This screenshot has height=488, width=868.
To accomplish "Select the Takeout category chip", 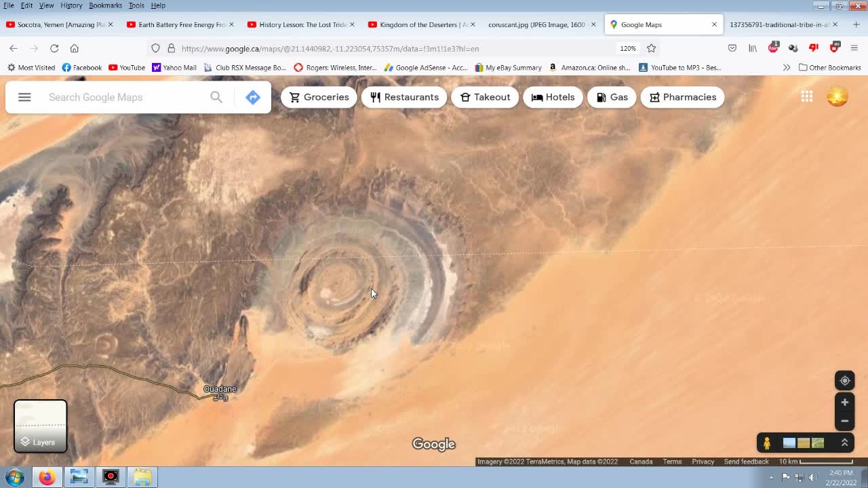I will (485, 97).
